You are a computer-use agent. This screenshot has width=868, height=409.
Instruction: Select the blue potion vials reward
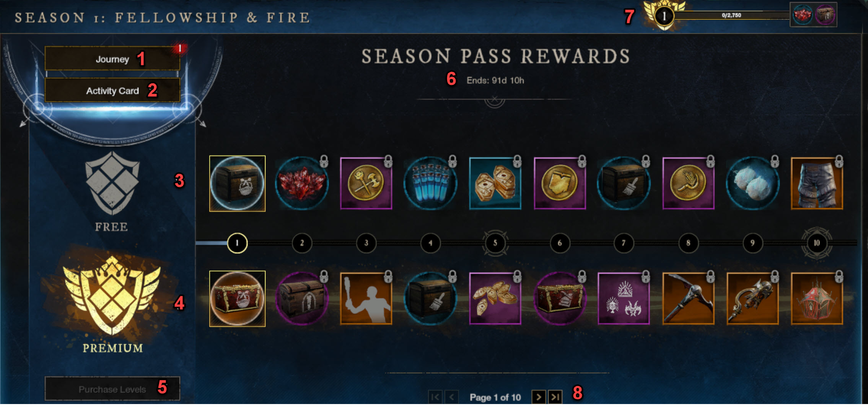[x=430, y=183]
